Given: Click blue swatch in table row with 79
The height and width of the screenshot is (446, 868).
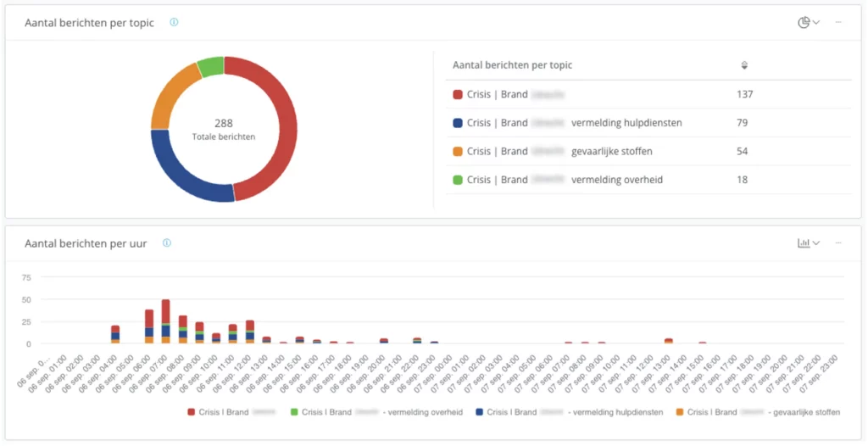Looking at the screenshot, I should tap(458, 123).
